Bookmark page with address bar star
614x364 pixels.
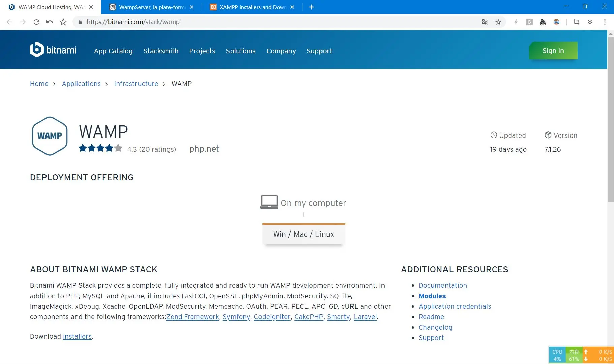click(498, 22)
